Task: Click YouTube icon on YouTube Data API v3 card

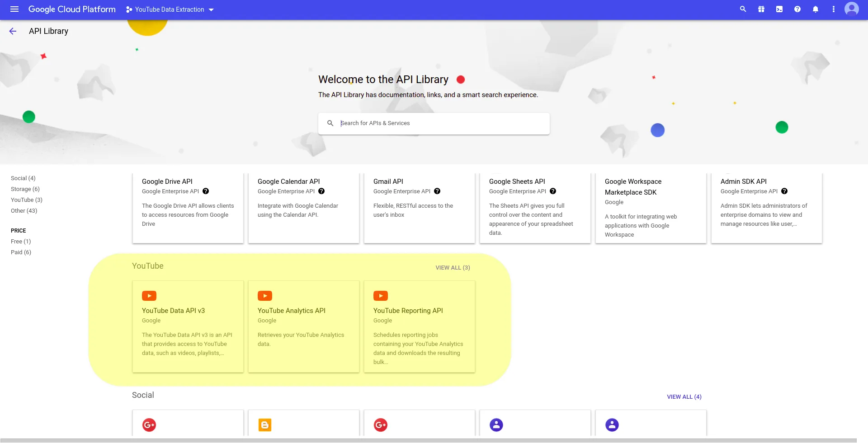Action: click(149, 296)
